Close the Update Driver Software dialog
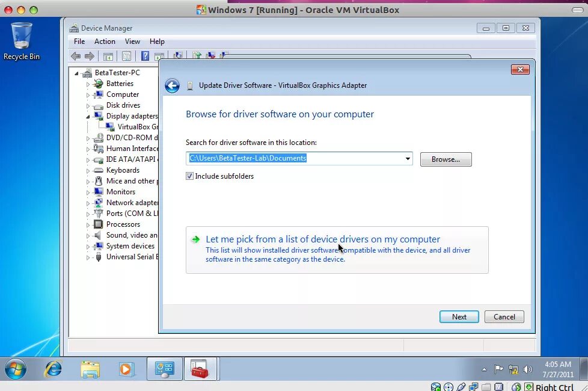 tap(520, 69)
